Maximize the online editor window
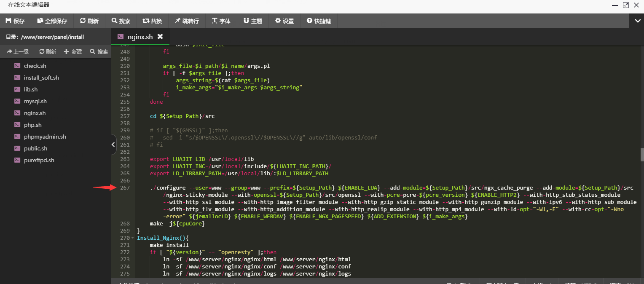The image size is (644, 284). pos(625,5)
